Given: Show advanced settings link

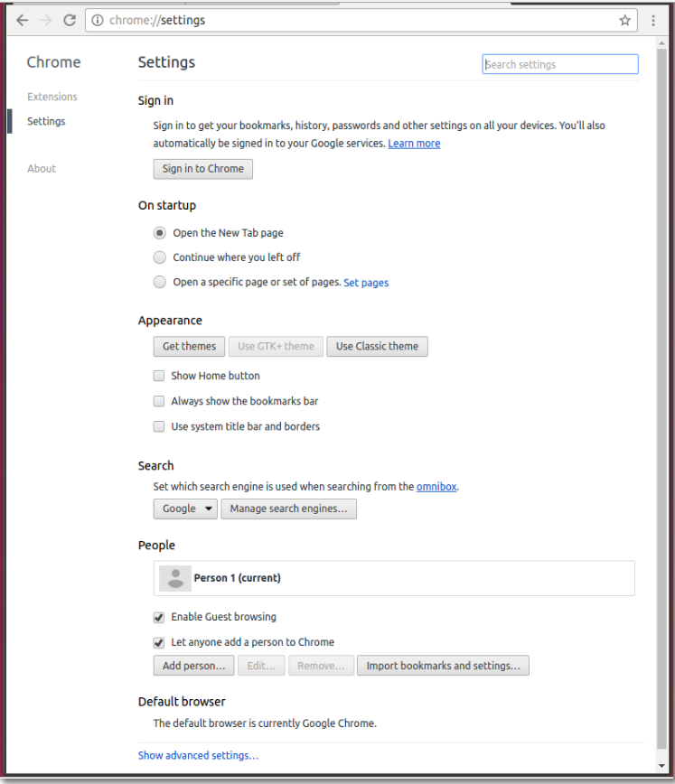Looking at the screenshot, I should 198,755.
